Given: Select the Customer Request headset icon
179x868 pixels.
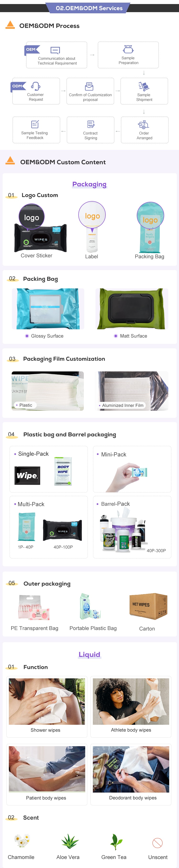Looking at the screenshot, I should 36,86.
